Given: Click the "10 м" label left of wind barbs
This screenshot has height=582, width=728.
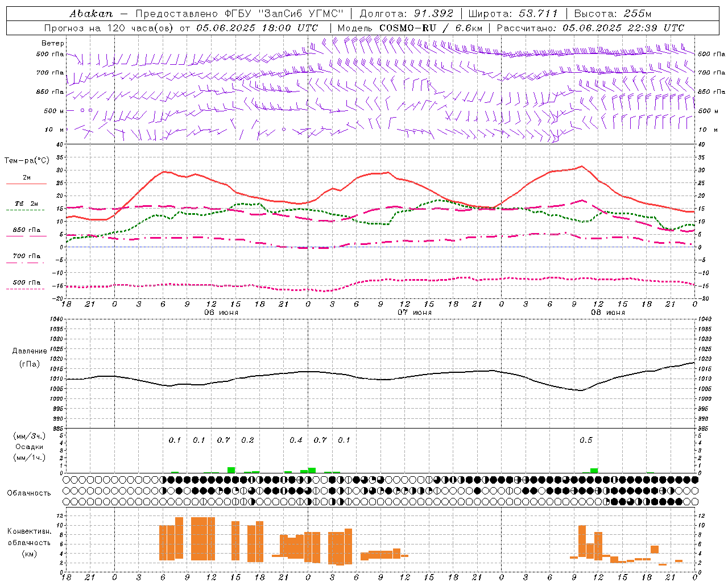Looking at the screenshot, I should click(x=55, y=130).
